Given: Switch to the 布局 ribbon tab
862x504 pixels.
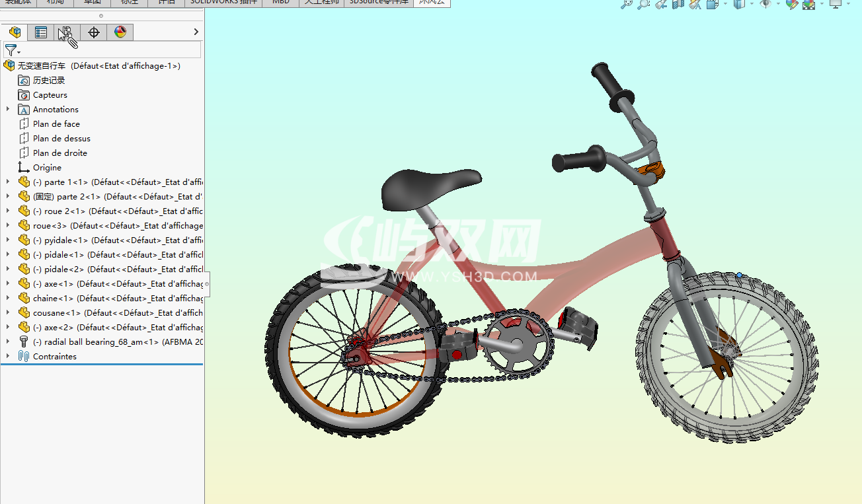Looking at the screenshot, I should 56,3.
